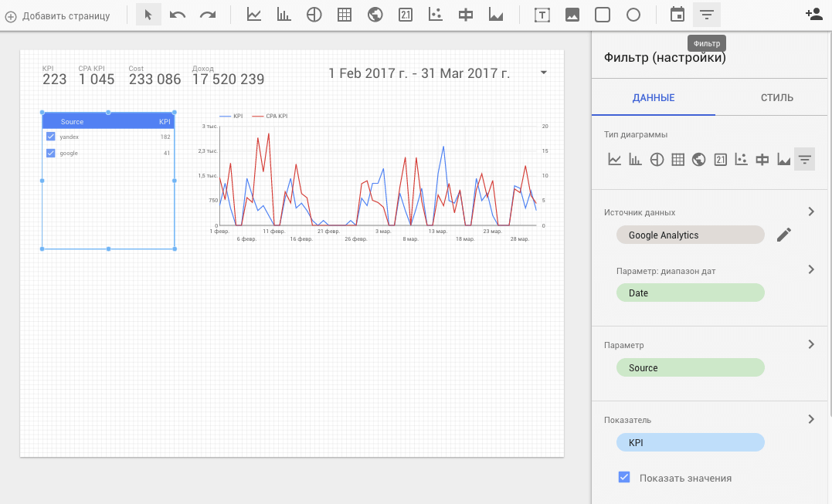Click the Source parameter chip
The image size is (832, 504).
[690, 368]
